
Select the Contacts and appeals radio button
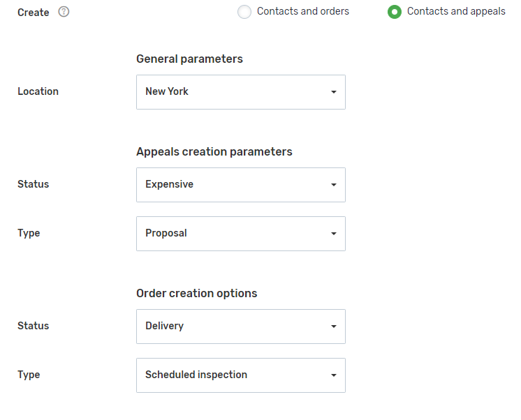(395, 12)
